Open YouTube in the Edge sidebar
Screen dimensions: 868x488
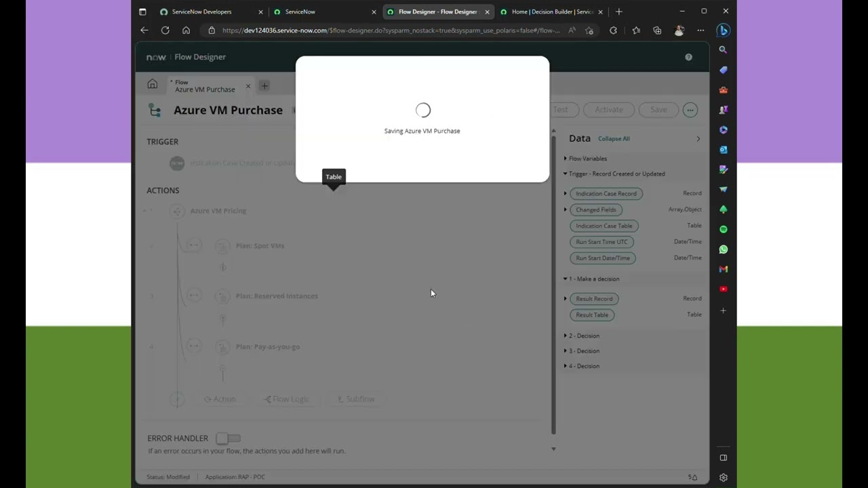(x=723, y=289)
